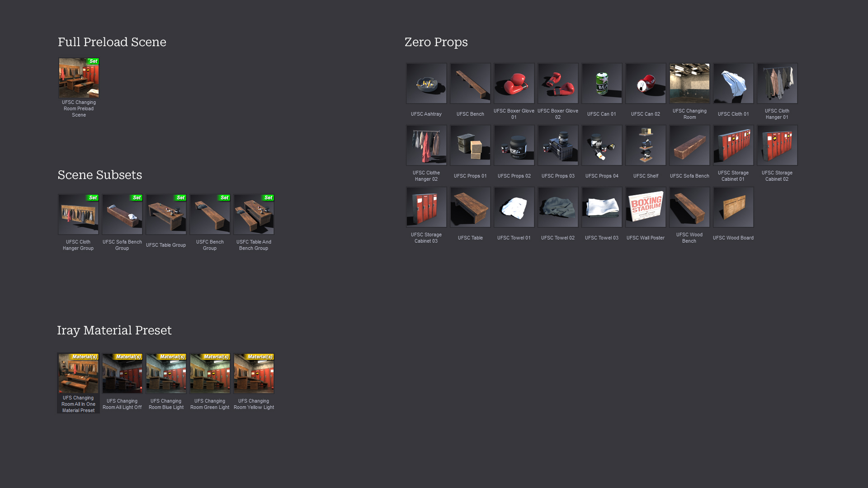Select the UFSC Clothe Hanger 02 label
Screen dimensions: 868x488
click(426, 176)
